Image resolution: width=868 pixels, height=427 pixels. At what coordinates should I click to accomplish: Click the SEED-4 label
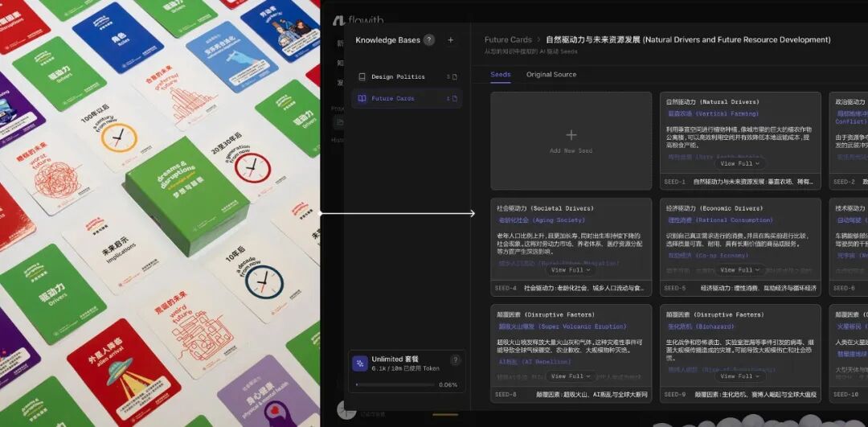[x=506, y=288]
